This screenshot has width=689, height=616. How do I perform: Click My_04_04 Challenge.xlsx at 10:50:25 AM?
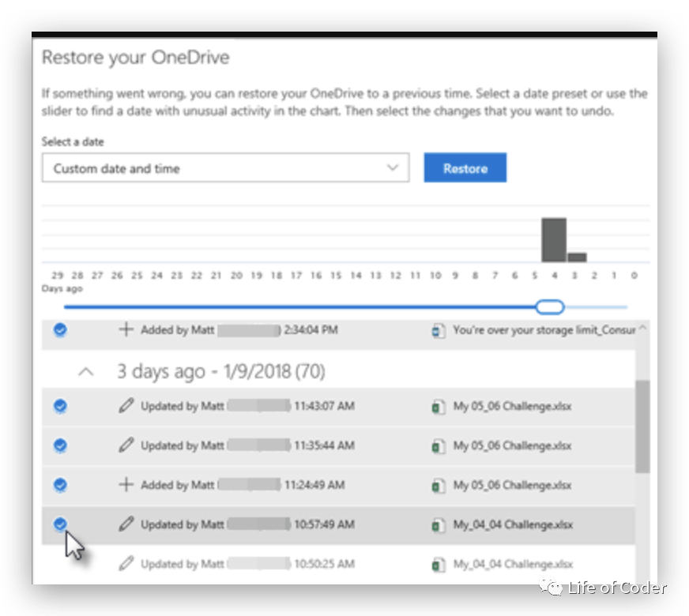point(514,564)
